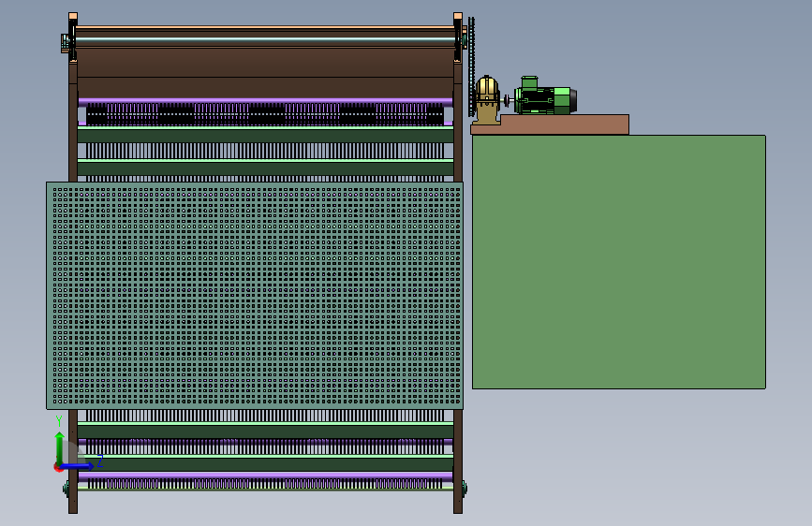Select the top silver roller shaft
Screen dimensions: 812x526
pyautogui.click(x=265, y=39)
